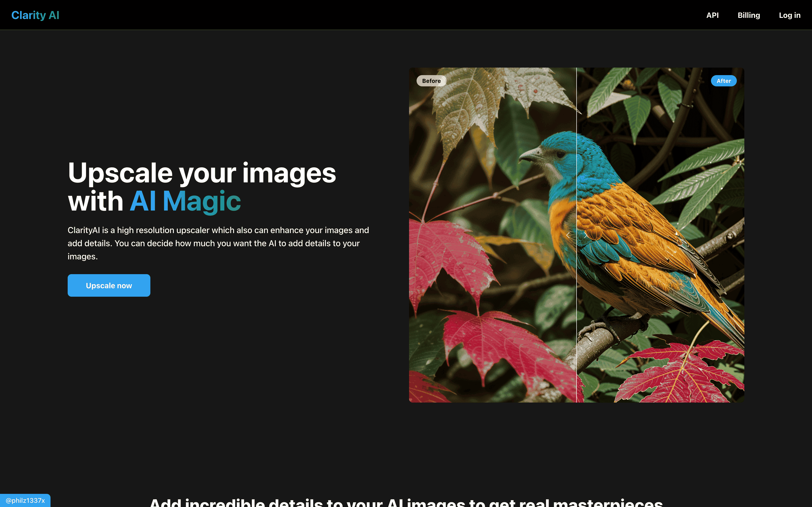Viewport: 812px width, 507px height.
Task: Click the upscaled After image half
Action: (660, 235)
